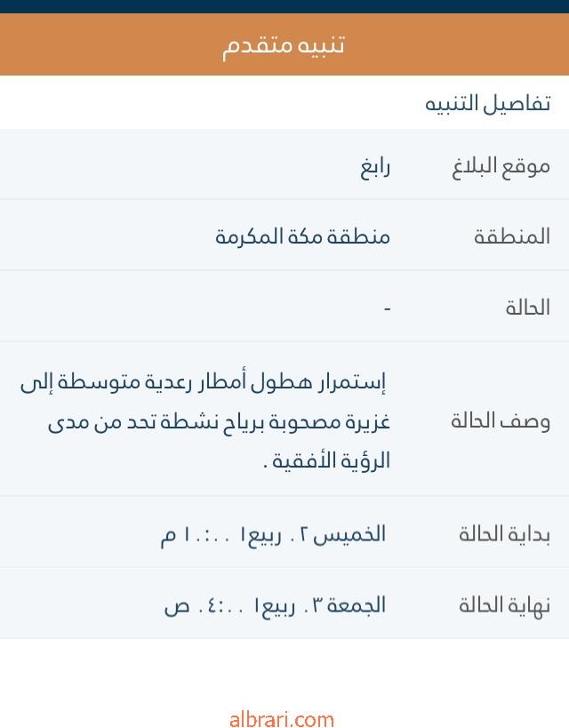
Task: Click the dark blue top status bar
Action: point(284,6)
